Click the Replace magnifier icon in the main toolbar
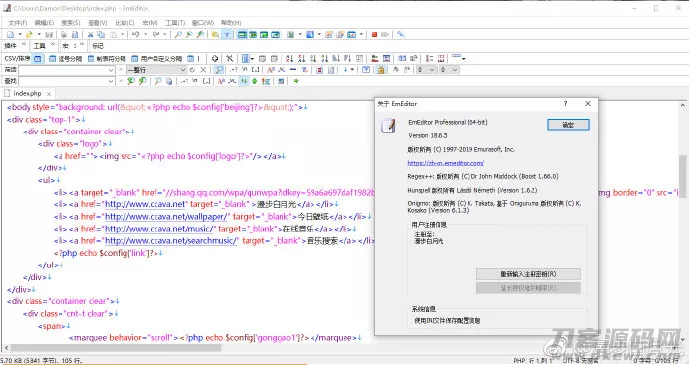The image size is (690, 365). pyautogui.click(x=189, y=34)
